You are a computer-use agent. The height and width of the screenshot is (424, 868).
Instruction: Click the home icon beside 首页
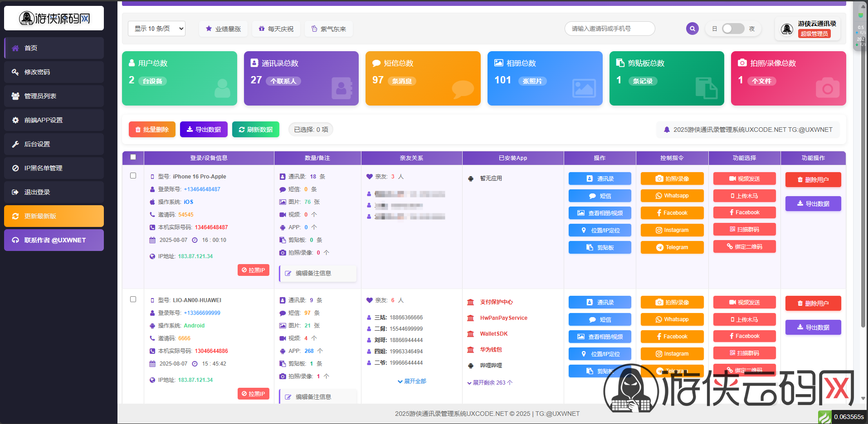15,48
